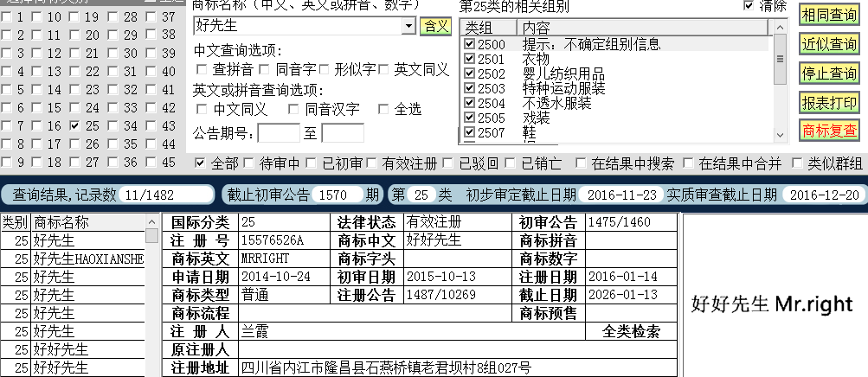
Task: Enable the 形似字 option
Action: (x=325, y=70)
